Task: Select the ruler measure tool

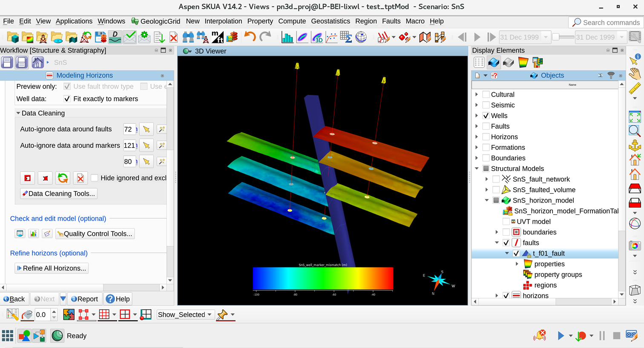Action: click(634, 88)
